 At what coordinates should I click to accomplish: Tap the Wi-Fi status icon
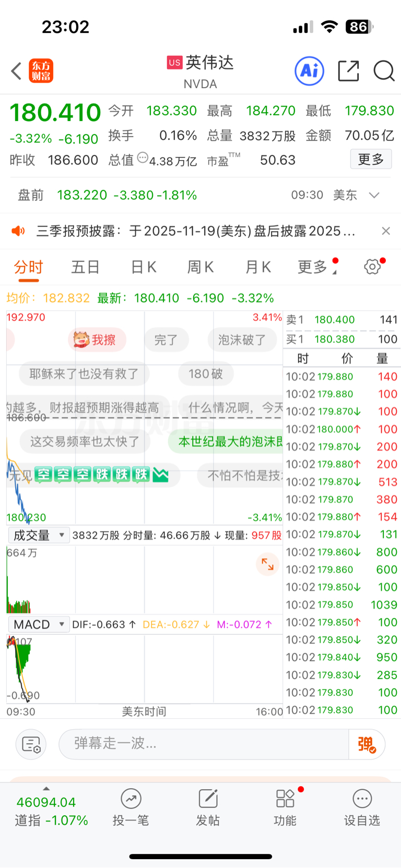pyautogui.click(x=329, y=27)
